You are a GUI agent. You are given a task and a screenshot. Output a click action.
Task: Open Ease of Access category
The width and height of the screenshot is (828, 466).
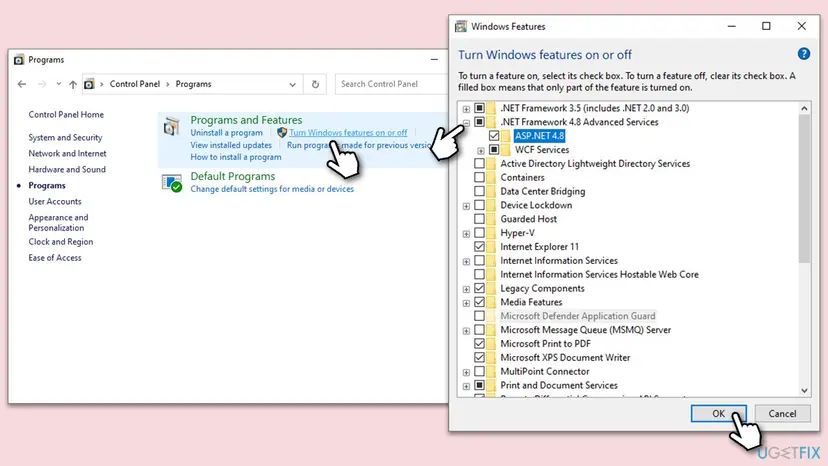[55, 258]
